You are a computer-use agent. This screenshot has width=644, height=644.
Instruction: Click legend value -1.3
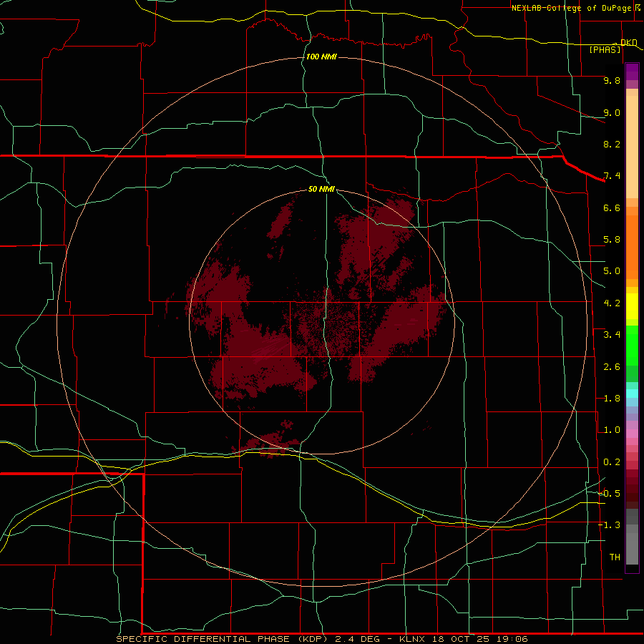click(x=610, y=525)
